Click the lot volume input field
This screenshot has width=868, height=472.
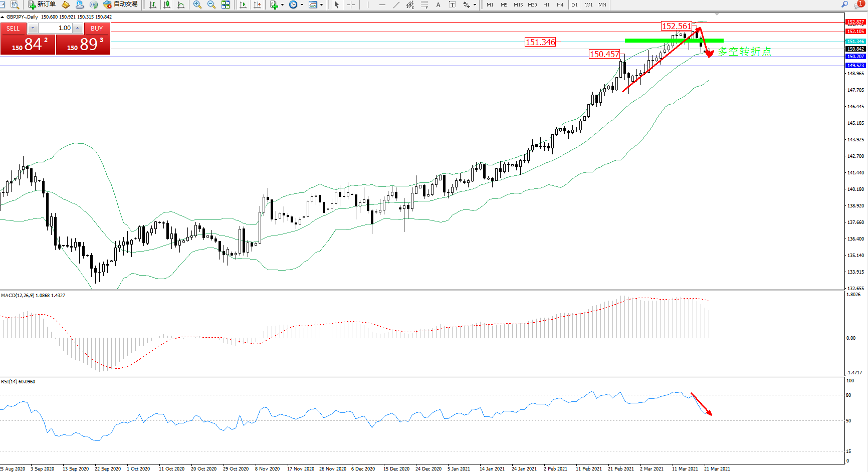55,28
